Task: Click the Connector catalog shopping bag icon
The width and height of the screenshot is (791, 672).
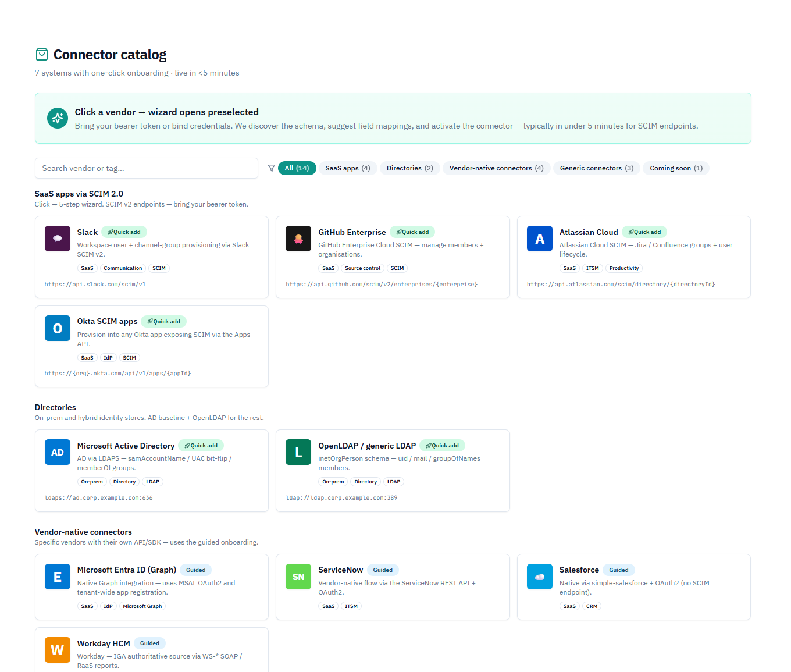Action: point(42,54)
